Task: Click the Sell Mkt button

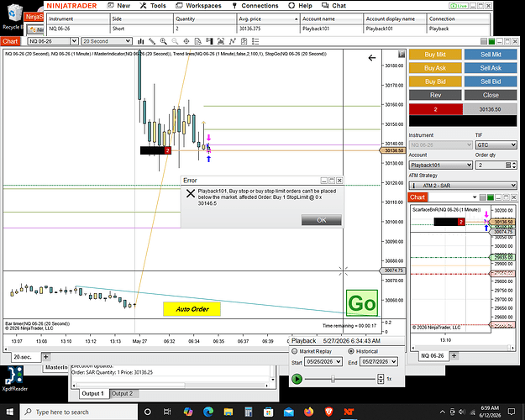Action: click(491, 55)
